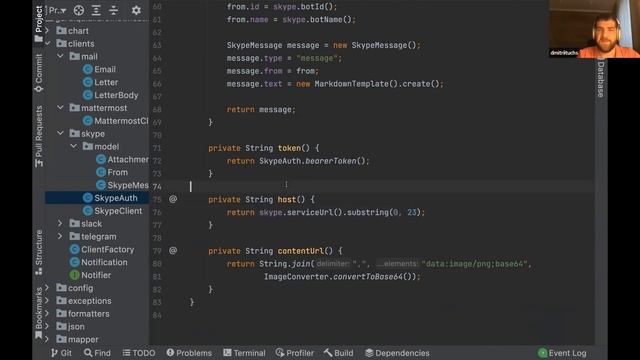
Task: Open Project panel settings gear
Action: pyautogui.click(x=136, y=10)
